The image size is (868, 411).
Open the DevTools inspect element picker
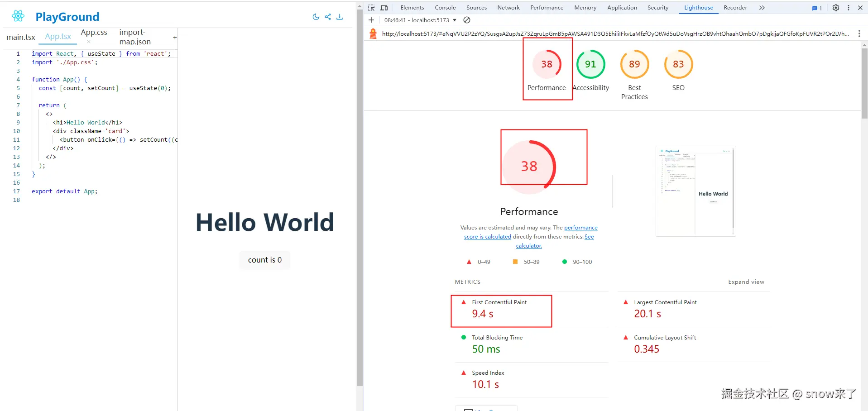(x=371, y=8)
